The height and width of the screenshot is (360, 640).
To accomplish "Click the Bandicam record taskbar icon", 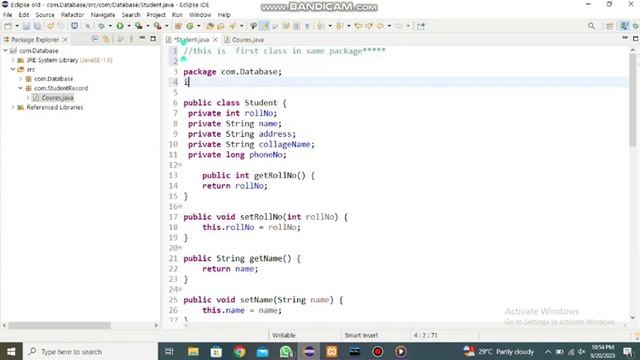I will click(x=378, y=351).
